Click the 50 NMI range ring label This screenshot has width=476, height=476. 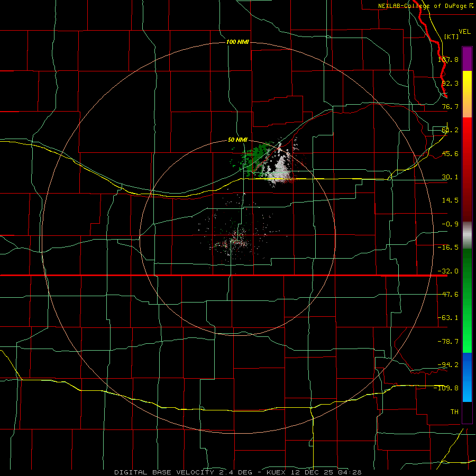(237, 140)
